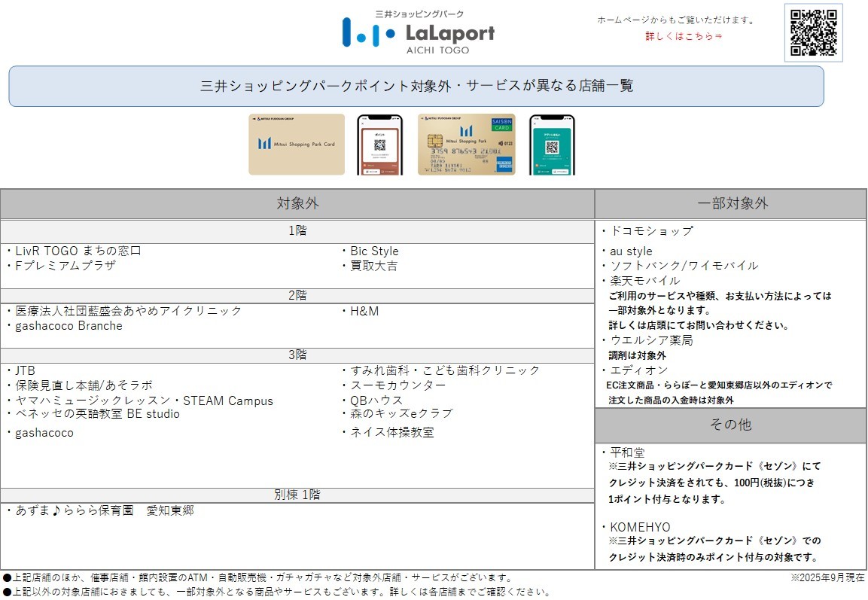Click the Bic Style store entry
Viewport: 868px width, 600px height.
374,251
